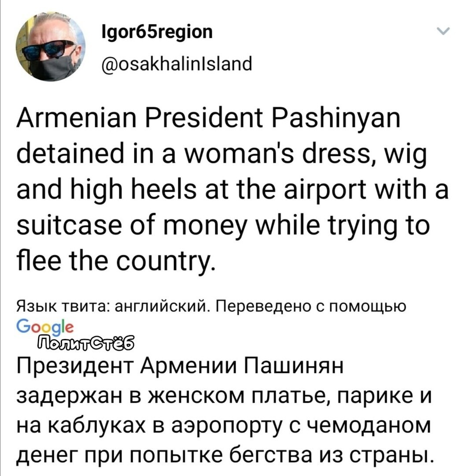Click the line 'Президент Армении Пашинян'
The height and width of the screenshot is (476, 465).
[180, 367]
